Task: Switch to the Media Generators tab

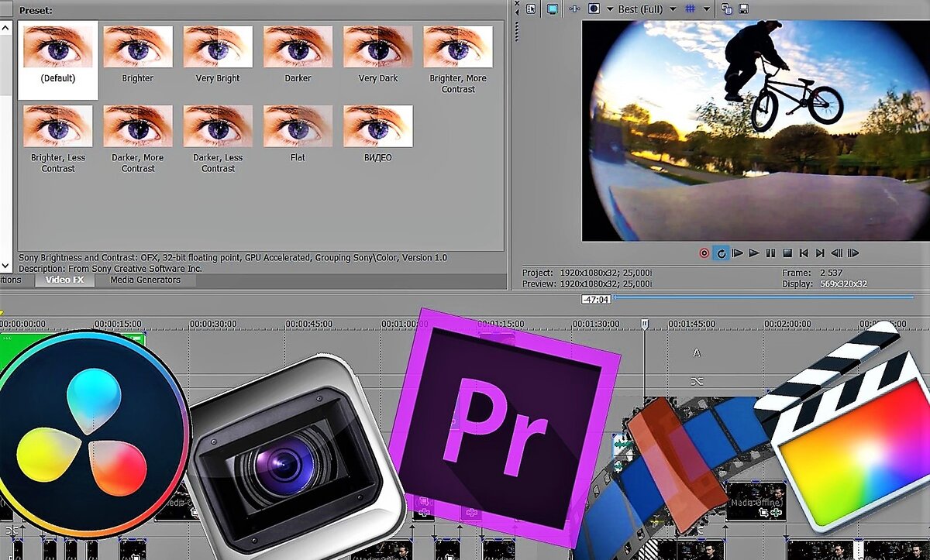Action: (145, 280)
